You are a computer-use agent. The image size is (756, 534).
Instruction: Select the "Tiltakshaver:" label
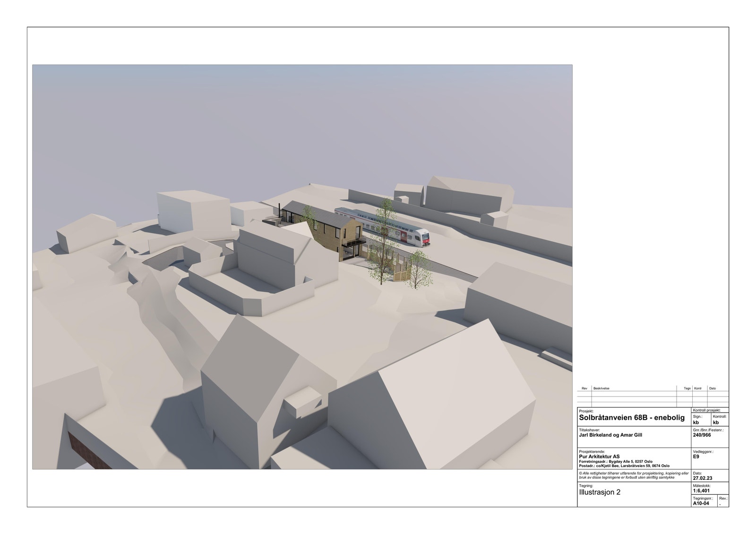[x=589, y=430]
